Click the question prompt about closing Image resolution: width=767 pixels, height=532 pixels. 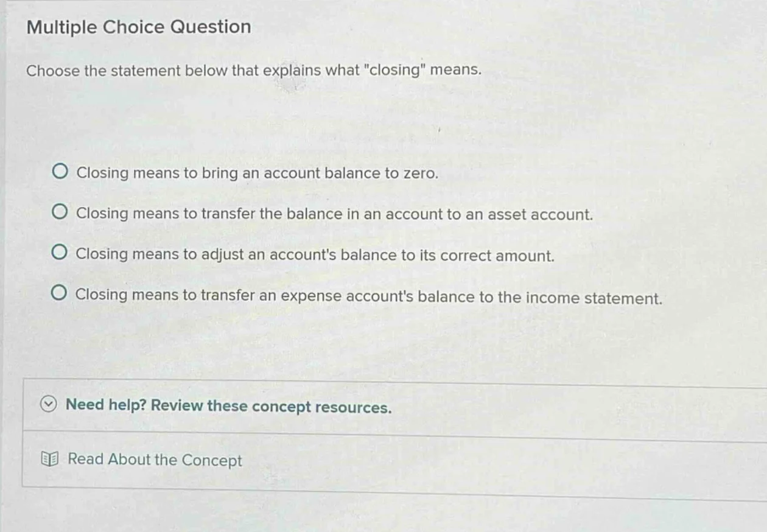coord(253,71)
